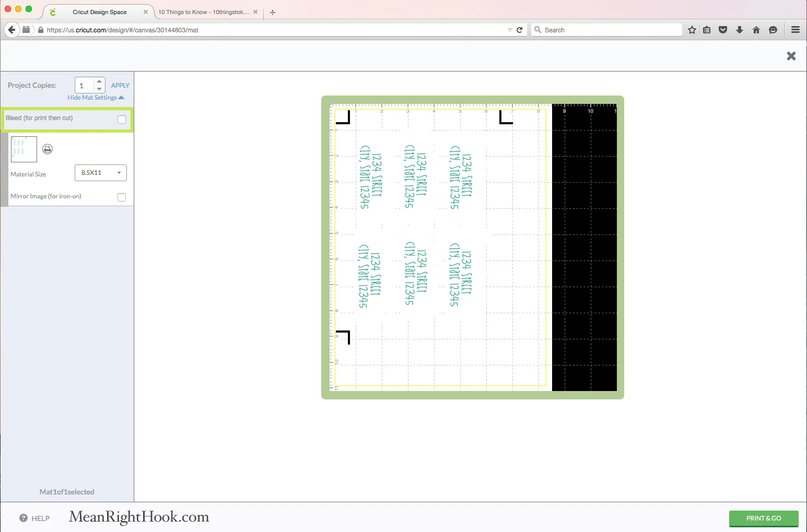Decrease project copies with the down arrow
807x532 pixels.
tap(99, 89)
